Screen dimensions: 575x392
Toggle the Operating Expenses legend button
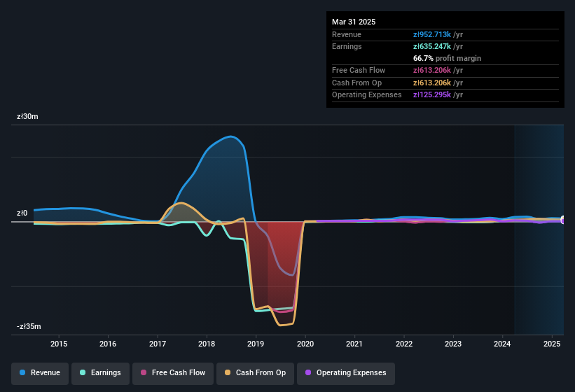pyautogui.click(x=346, y=373)
